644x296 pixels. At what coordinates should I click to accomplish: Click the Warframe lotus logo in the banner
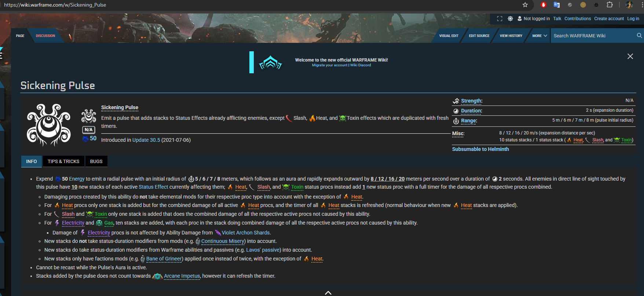(x=270, y=62)
